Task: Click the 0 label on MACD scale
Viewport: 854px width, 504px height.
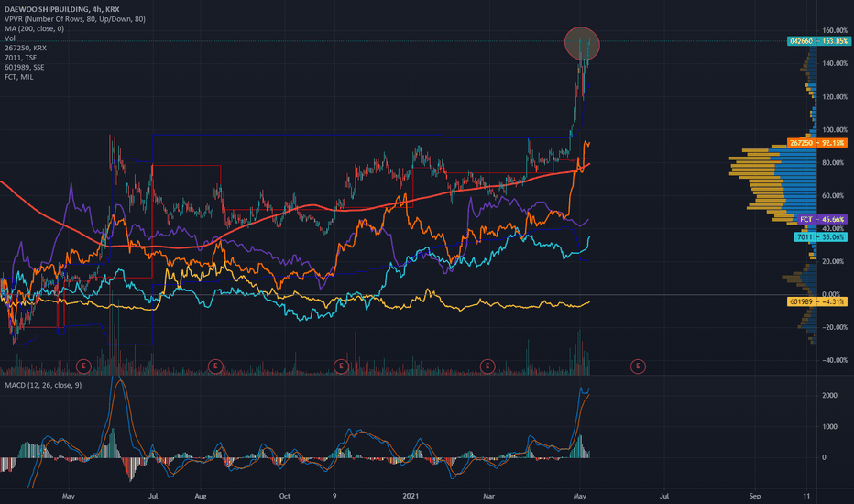Action: pos(824,457)
